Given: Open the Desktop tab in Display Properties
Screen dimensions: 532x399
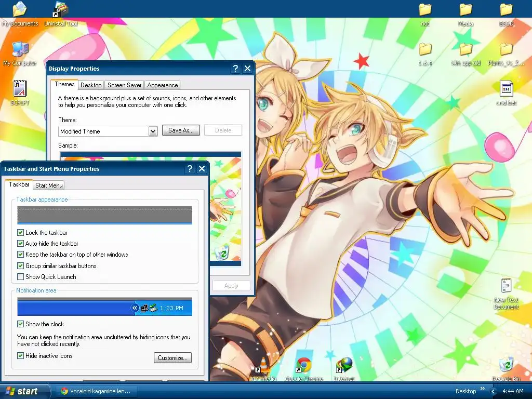Looking at the screenshot, I should point(91,85).
